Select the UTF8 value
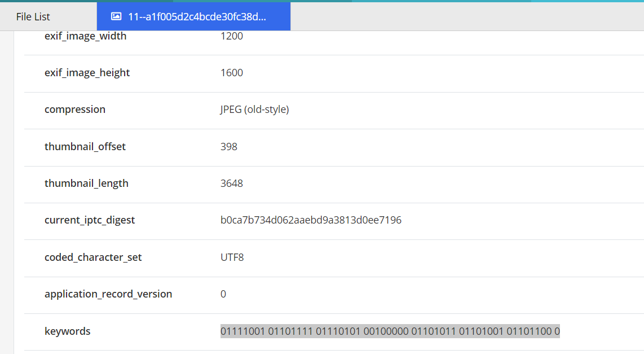The image size is (644, 354). 232,257
